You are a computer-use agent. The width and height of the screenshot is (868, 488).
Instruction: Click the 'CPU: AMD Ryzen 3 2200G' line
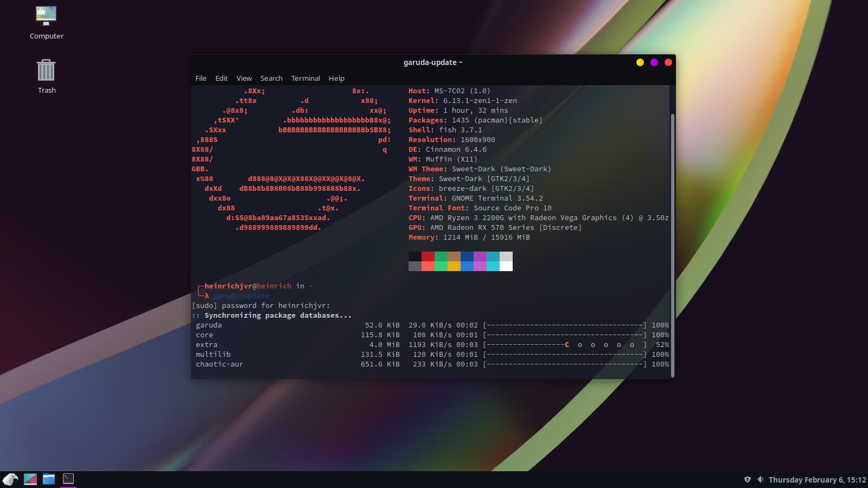539,218
